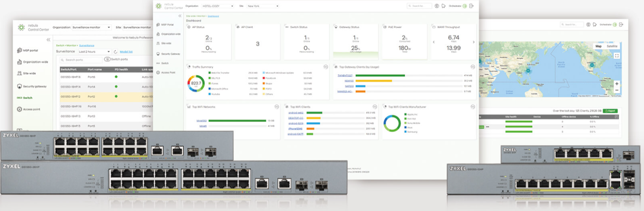
Task: Click Security gateway icon in left window sidebar
Action: point(20,86)
